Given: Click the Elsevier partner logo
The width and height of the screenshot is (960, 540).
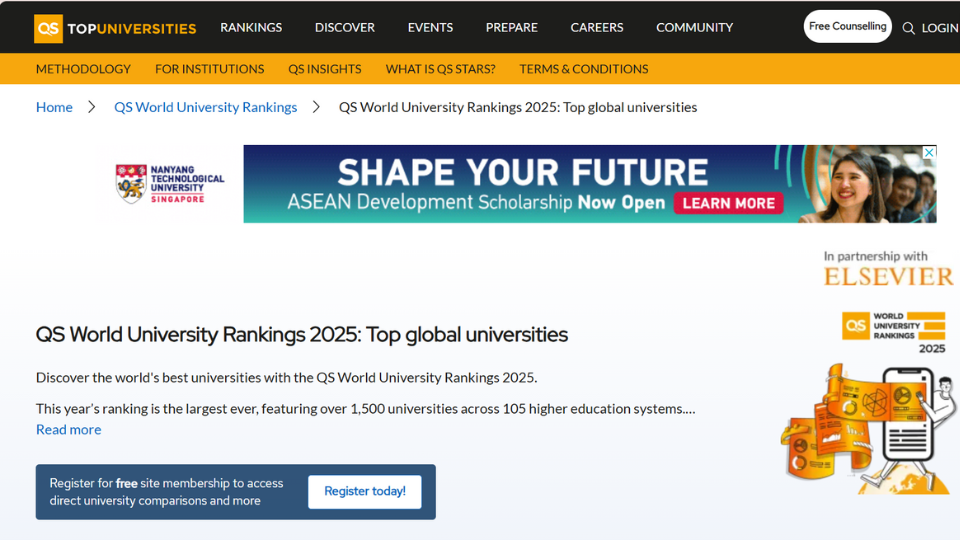Looking at the screenshot, I should tap(888, 276).
